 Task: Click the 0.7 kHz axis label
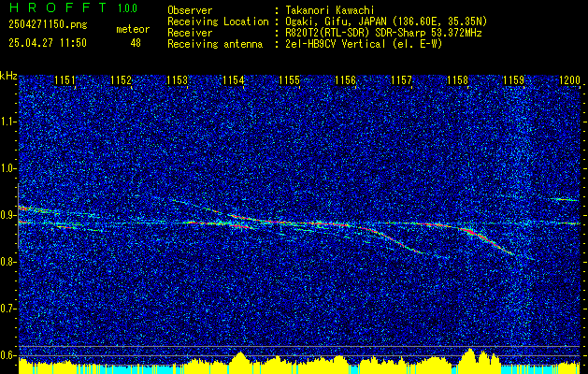(8, 309)
